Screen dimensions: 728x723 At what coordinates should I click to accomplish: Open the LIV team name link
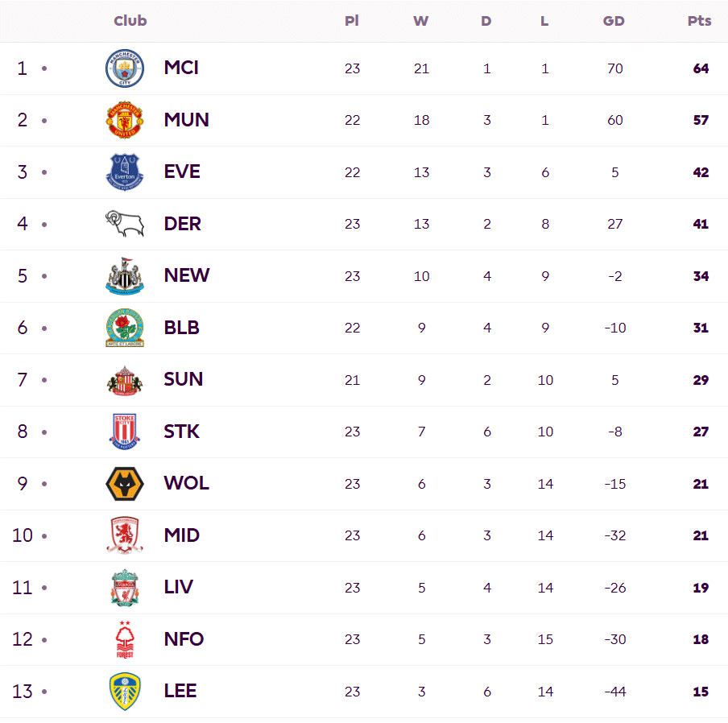(178, 587)
